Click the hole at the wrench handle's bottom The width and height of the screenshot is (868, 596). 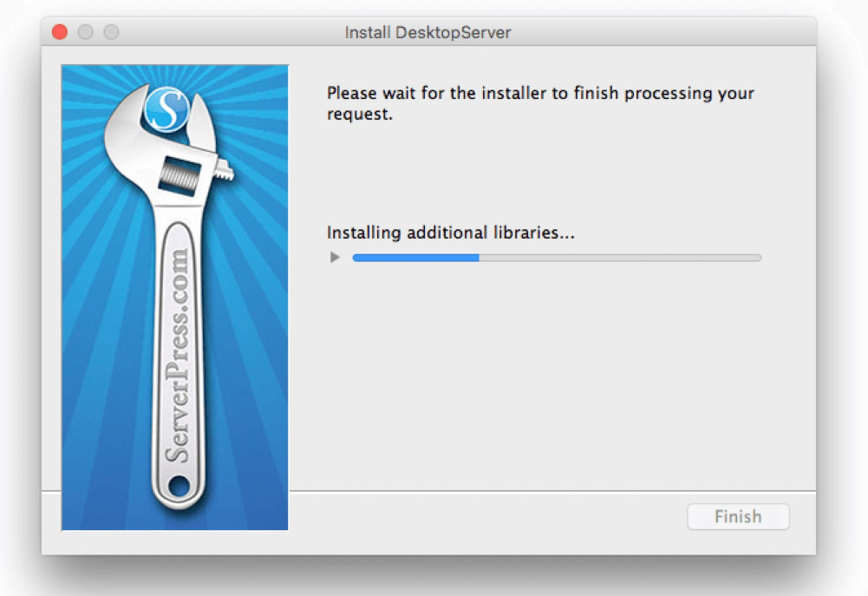[179, 487]
